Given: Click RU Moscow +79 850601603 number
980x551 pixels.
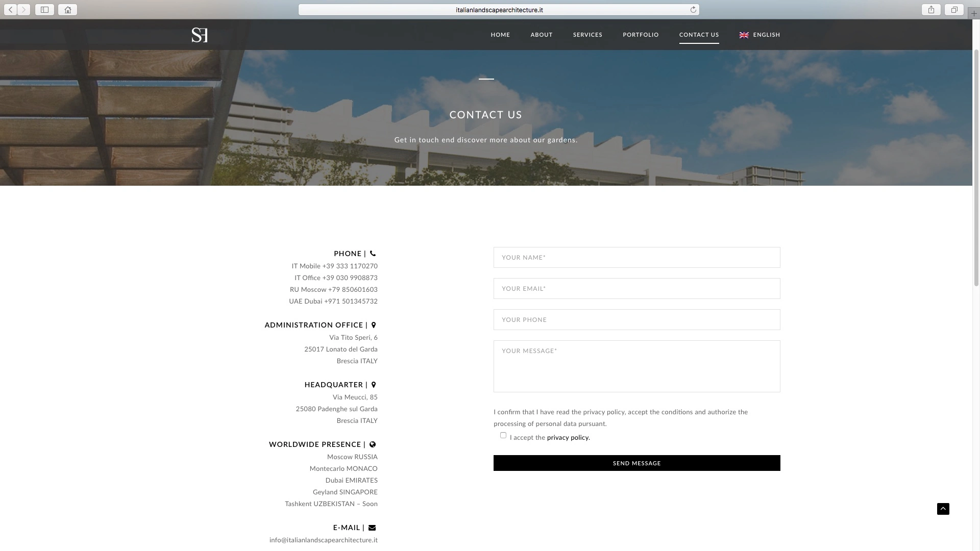Looking at the screenshot, I should pos(334,289).
